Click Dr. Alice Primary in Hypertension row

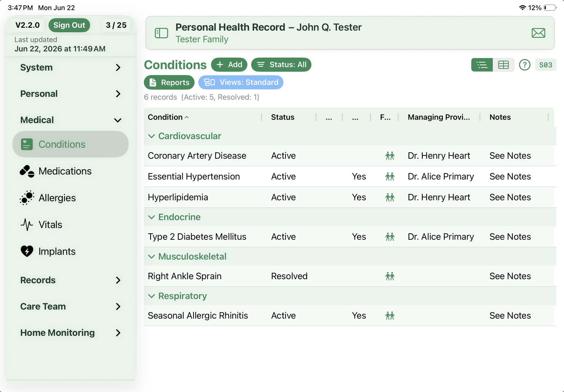coord(441,177)
